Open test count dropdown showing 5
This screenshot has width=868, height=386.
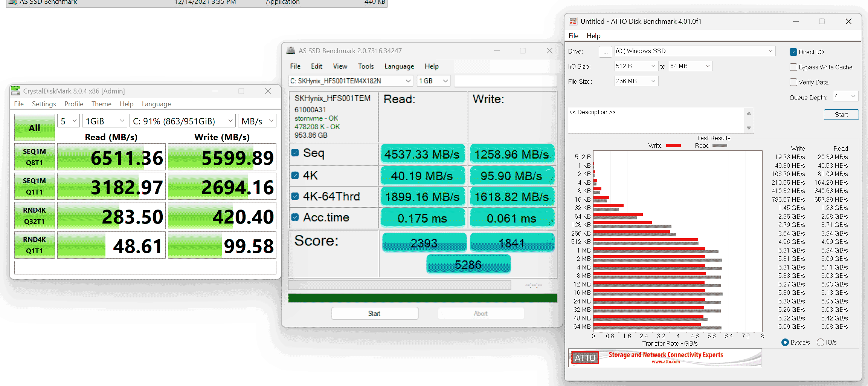point(69,121)
